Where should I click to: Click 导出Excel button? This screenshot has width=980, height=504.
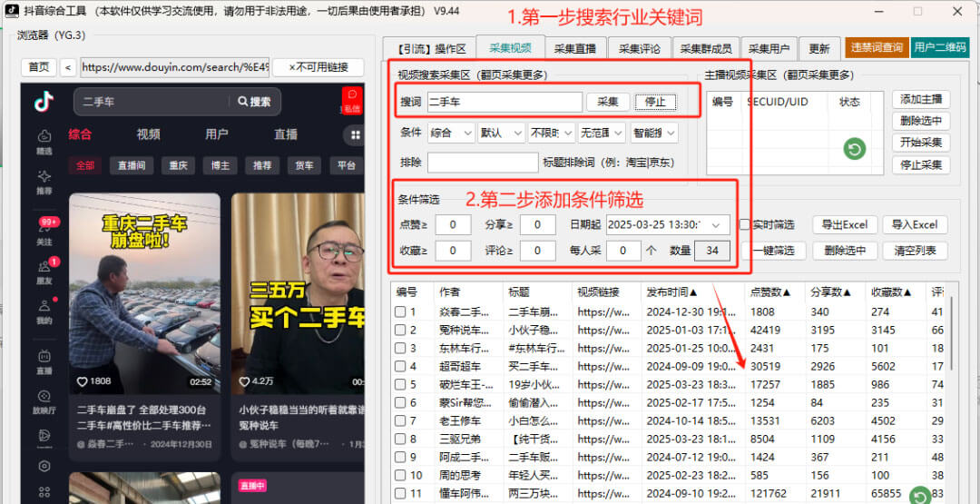(845, 225)
